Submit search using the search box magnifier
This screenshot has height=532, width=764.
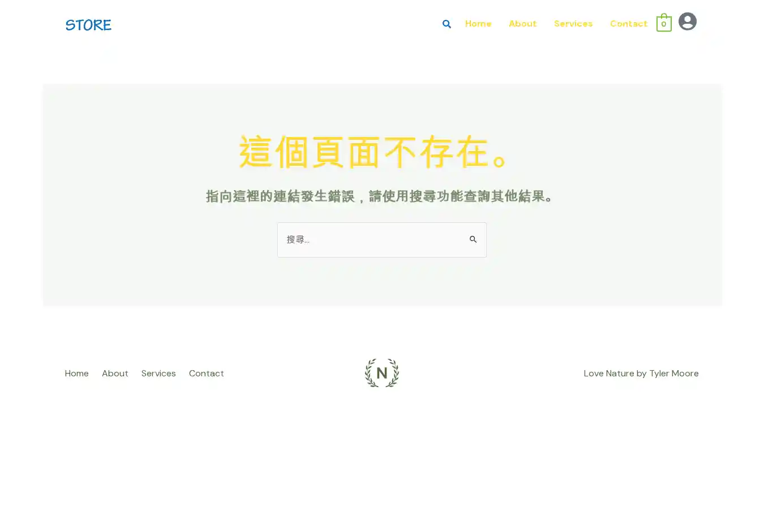click(473, 239)
